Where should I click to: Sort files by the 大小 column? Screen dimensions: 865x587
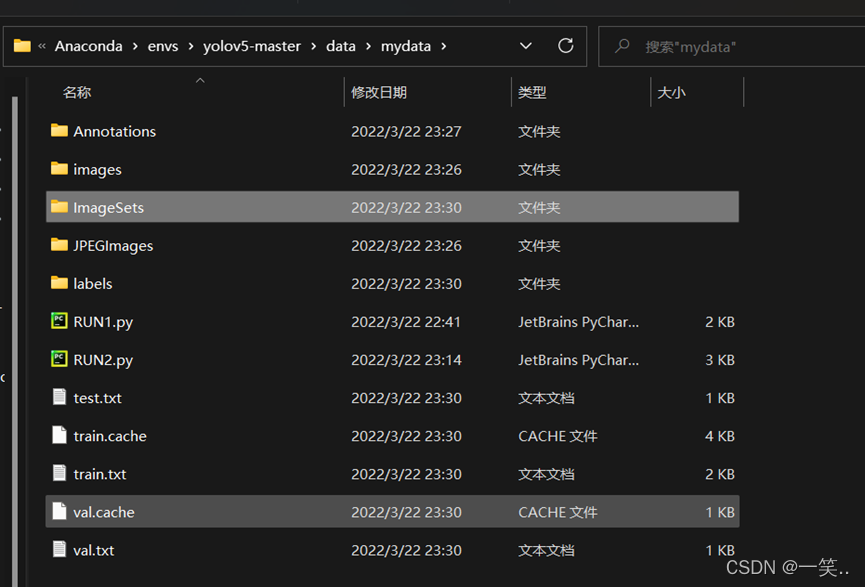(671, 92)
